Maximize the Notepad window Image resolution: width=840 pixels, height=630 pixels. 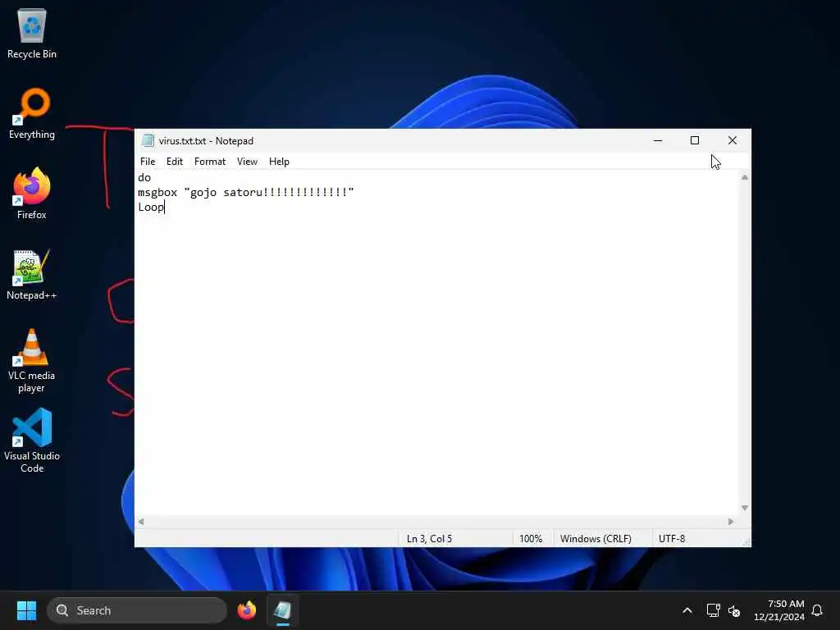click(x=695, y=141)
